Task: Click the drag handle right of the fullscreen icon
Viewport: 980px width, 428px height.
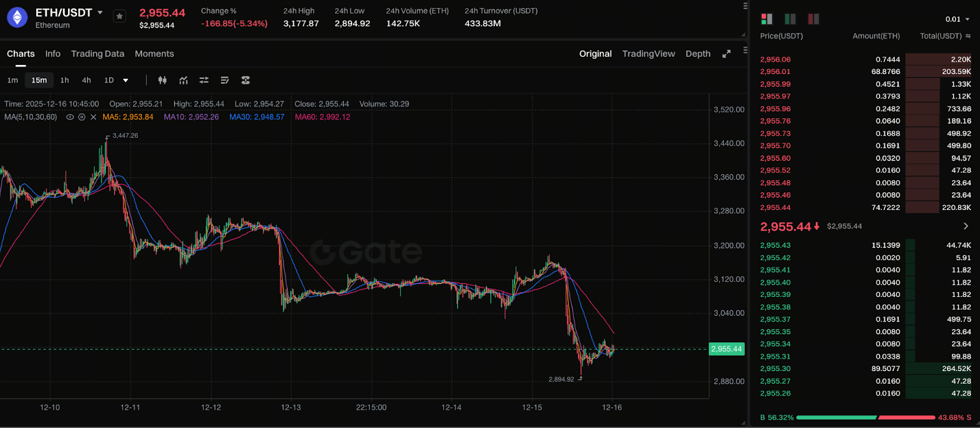Action: coord(745,50)
